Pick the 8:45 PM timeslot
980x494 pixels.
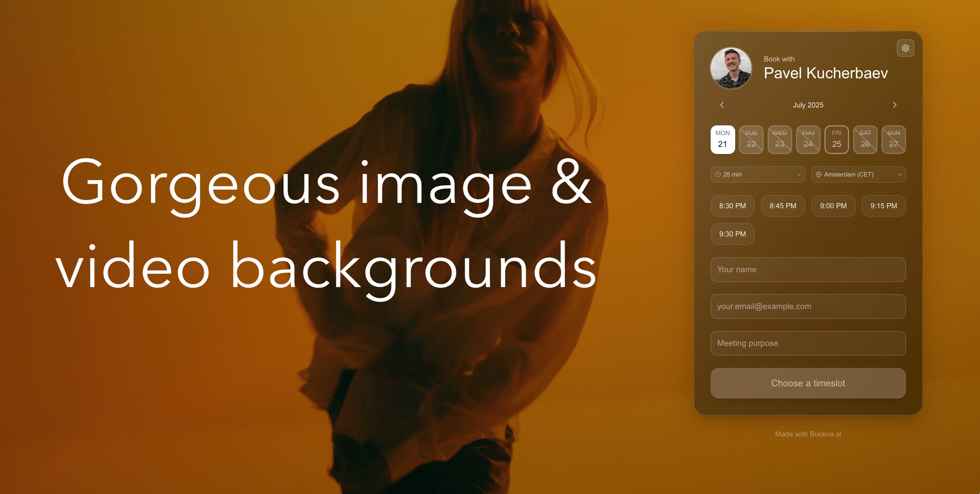click(x=783, y=206)
